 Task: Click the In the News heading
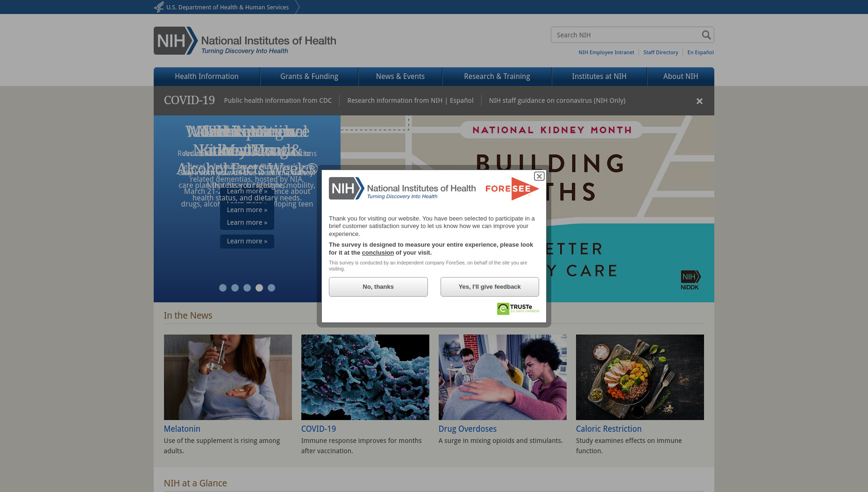click(188, 315)
